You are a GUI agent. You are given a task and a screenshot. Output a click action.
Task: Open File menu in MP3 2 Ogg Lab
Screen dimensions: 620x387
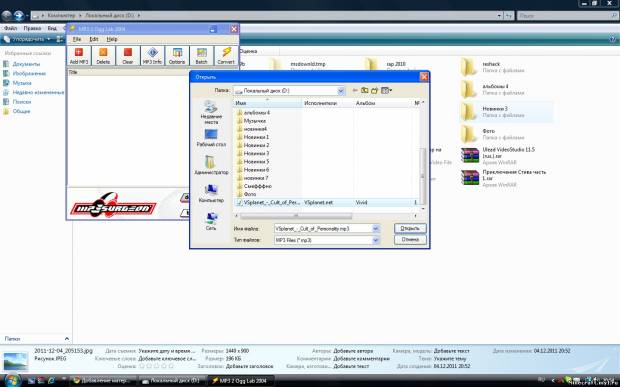point(77,40)
